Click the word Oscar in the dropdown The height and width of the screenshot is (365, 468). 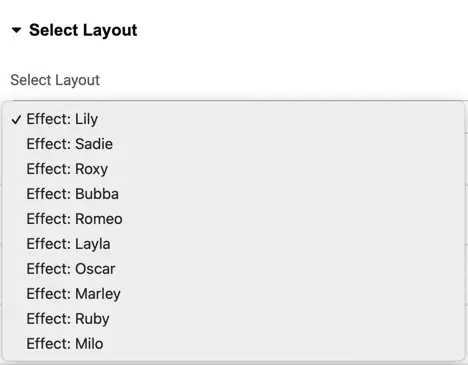click(95, 269)
